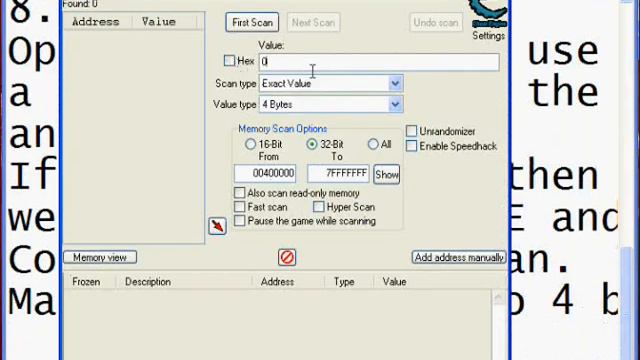Click the First Scan button
Screen dimensions: 640x360
point(252,22)
